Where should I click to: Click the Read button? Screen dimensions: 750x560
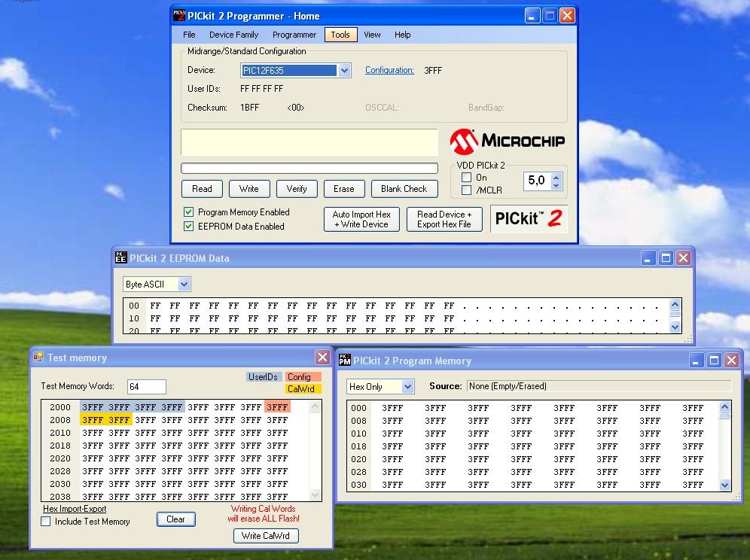pos(202,189)
